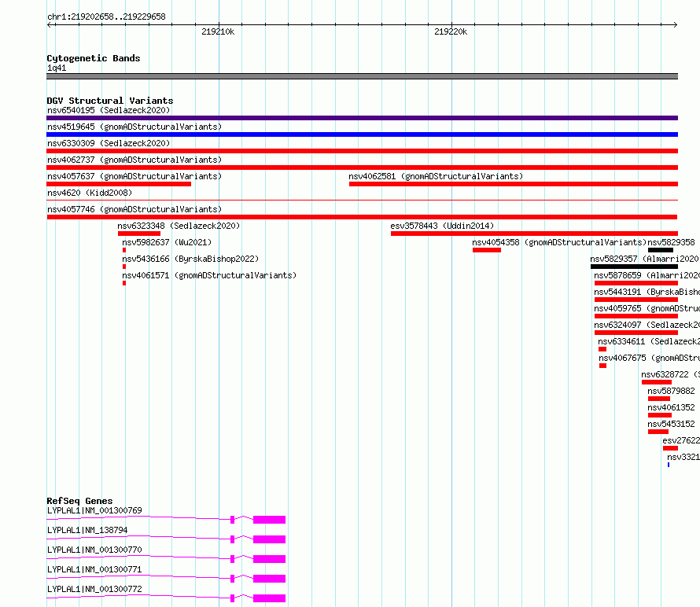Click nsv4059765 gnomAD variant label
Screen dimensions: 700x607
coord(647,308)
